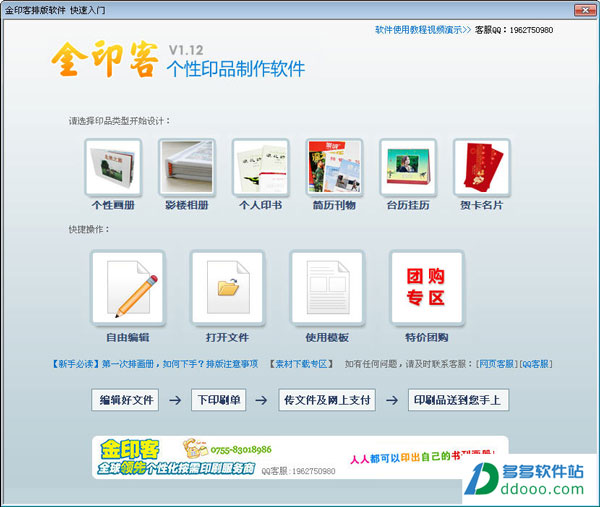Pick the 简历刊物 magazine icon
This screenshot has width=600, height=507.
tap(334, 167)
